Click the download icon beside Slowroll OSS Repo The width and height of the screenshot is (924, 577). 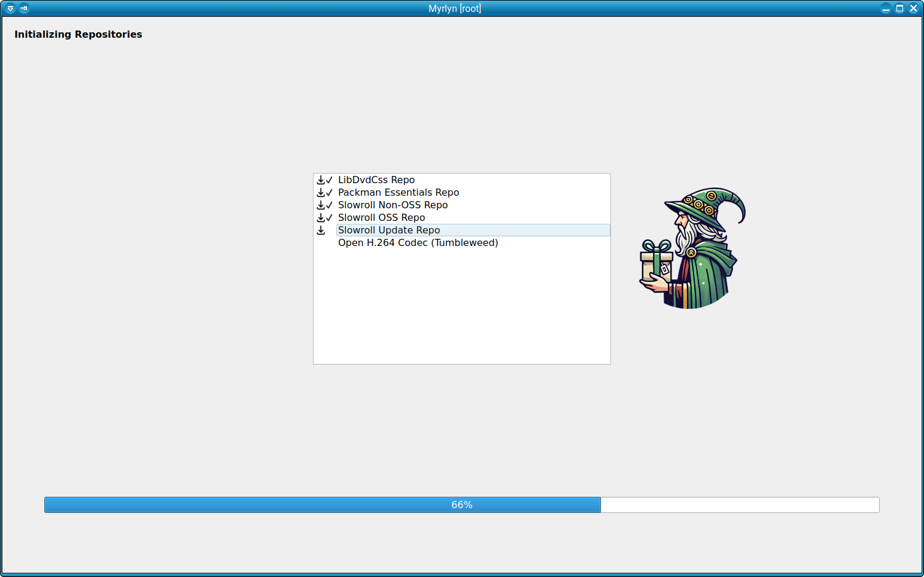(321, 217)
